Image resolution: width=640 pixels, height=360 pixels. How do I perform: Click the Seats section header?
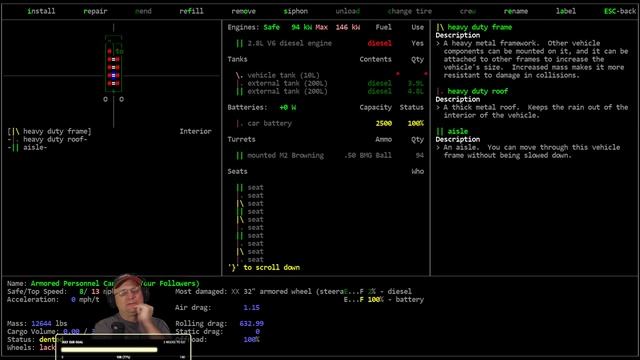[238, 171]
